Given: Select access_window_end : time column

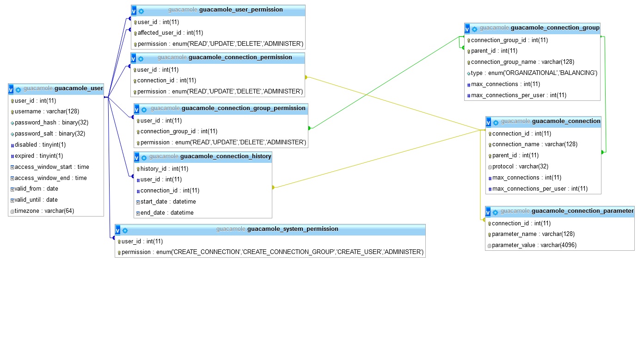Looking at the screenshot, I should [56, 178].
